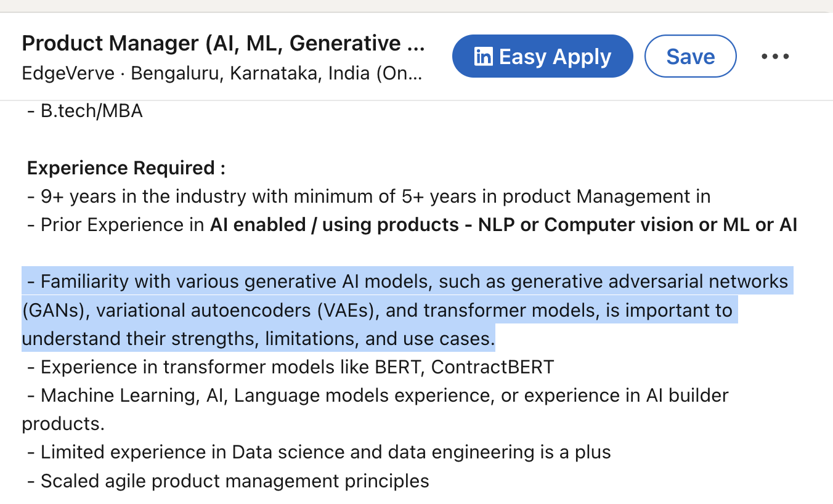Click the EdgeVerve company location line

[x=222, y=73]
